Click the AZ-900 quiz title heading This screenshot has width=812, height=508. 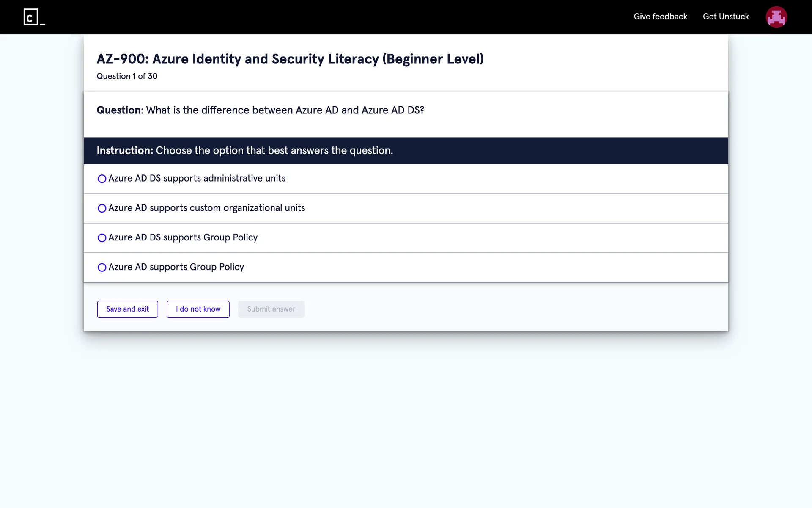point(290,59)
